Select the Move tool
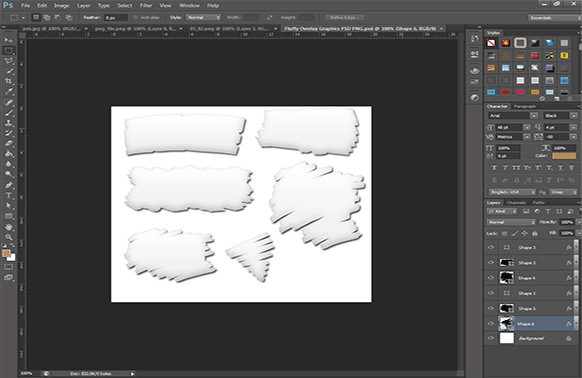Screen dimensions: 582x378 pyautogui.click(x=9, y=40)
